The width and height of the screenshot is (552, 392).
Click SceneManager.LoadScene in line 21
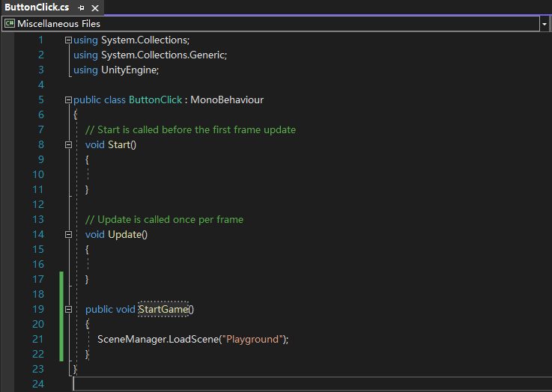(x=158, y=340)
